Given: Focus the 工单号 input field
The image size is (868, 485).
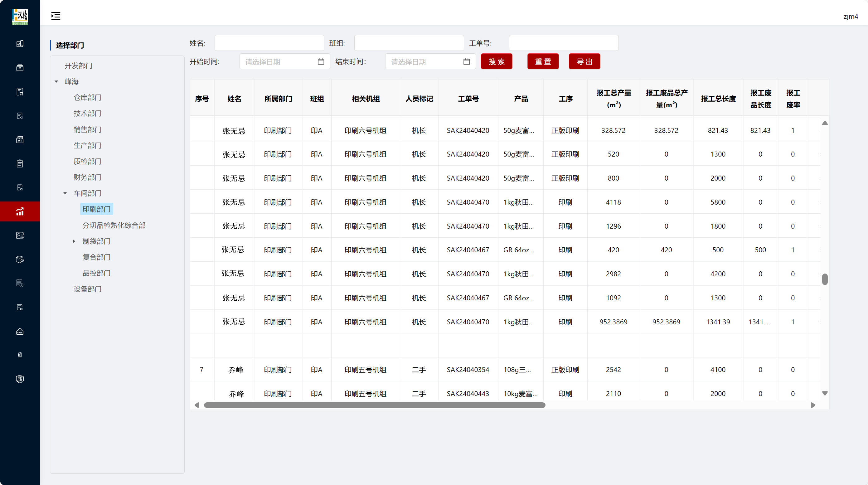Looking at the screenshot, I should coord(564,43).
